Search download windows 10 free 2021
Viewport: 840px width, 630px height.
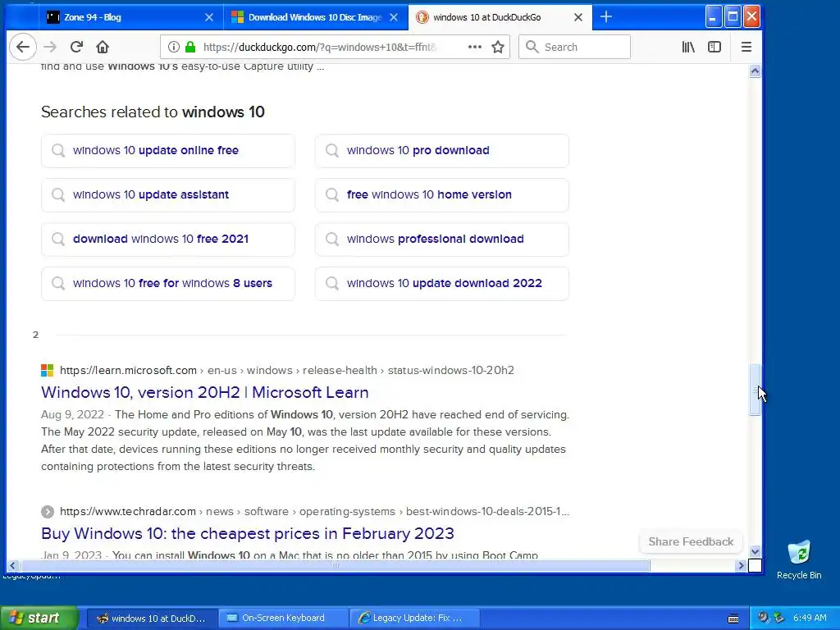[167, 239]
